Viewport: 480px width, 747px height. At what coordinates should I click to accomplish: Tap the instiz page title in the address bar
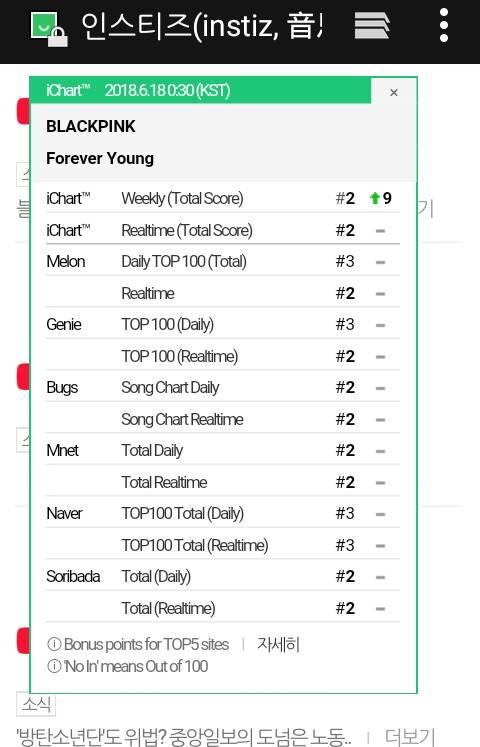[201, 26]
